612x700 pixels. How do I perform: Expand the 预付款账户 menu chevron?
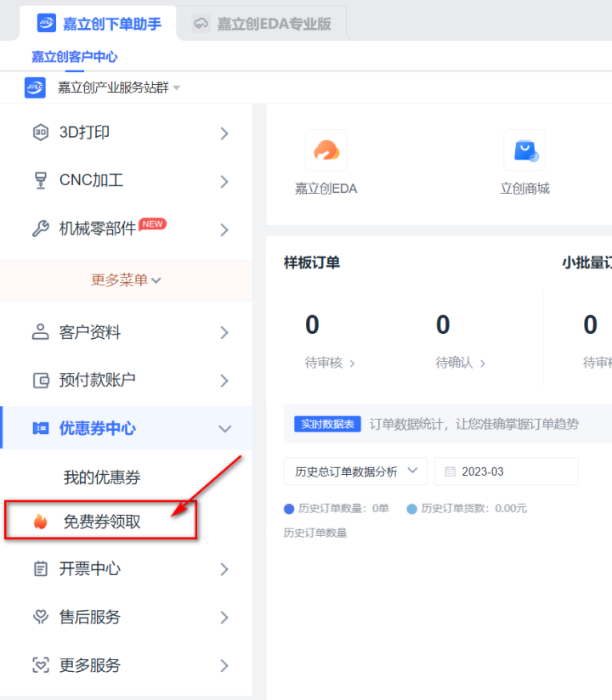pyautogui.click(x=224, y=381)
